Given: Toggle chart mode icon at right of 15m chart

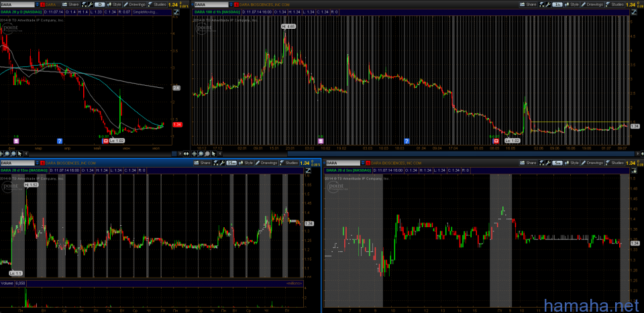Looking at the screenshot, I should 308,170.
